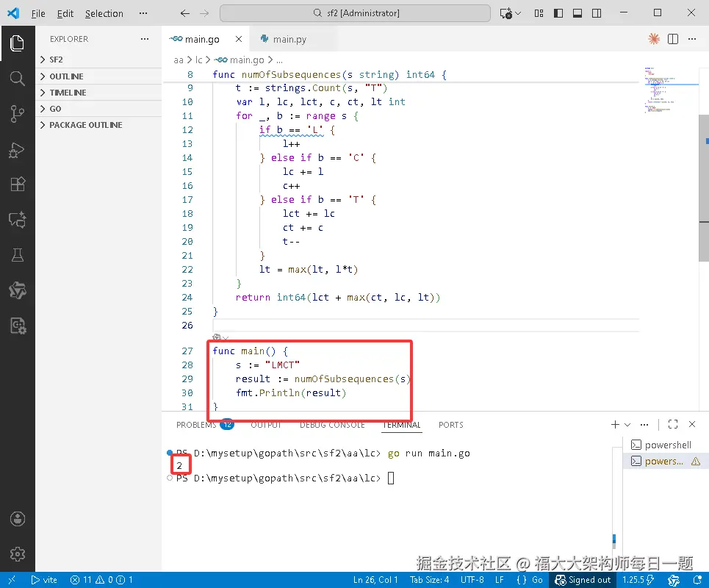Image resolution: width=709 pixels, height=588 pixels.
Task: Switch to the PROBLEMS panel tab
Action: click(204, 425)
